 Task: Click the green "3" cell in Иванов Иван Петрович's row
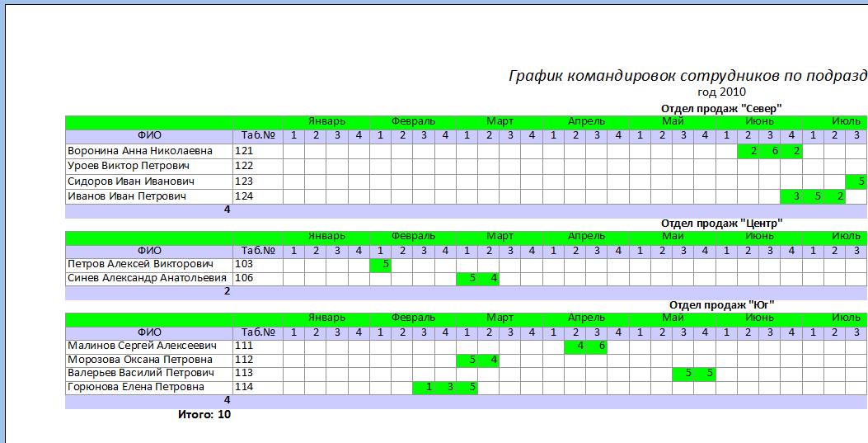791,196
